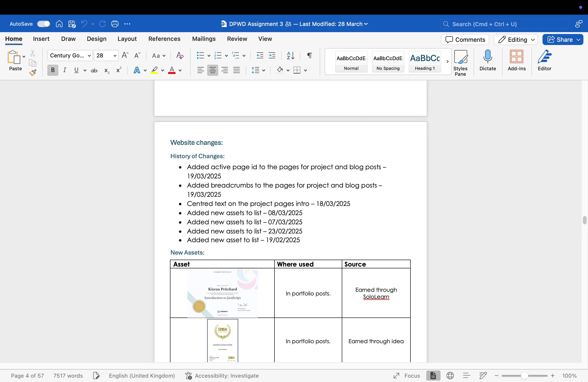588x382 pixels.
Task: Open the Comments panel
Action: coord(465,39)
